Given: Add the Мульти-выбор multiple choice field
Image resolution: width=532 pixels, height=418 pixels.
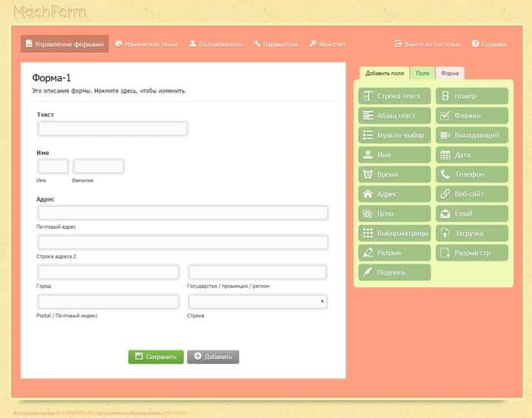Looking at the screenshot, I should tap(394, 135).
